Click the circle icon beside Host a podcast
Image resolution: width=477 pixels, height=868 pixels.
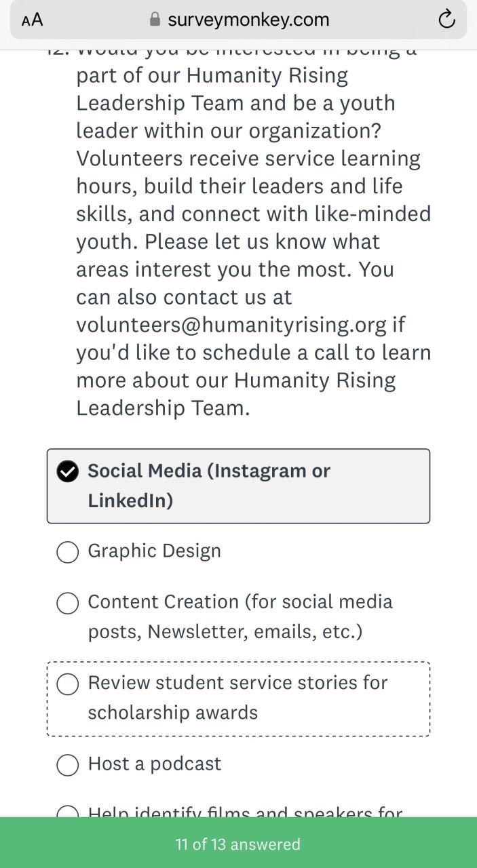[x=68, y=765]
